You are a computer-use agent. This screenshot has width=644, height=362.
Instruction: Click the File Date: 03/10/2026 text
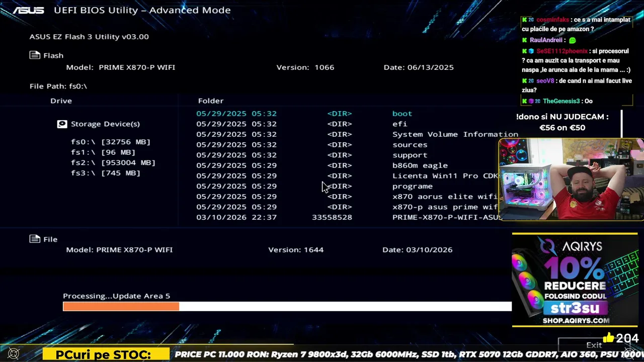pos(417,250)
